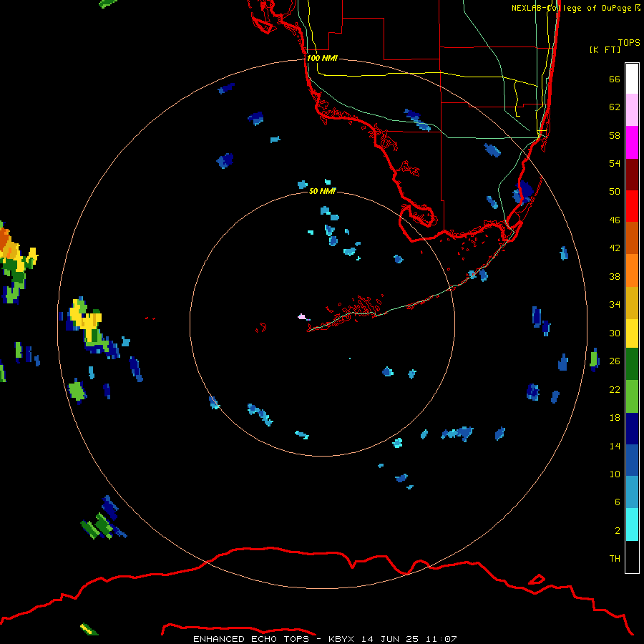Image resolution: width=644 pixels, height=644 pixels.
Task: Select the black TH threshold swatch
Action: click(x=632, y=557)
